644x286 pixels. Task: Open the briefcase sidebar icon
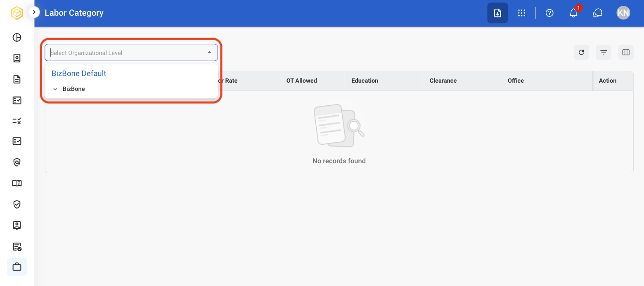17,267
